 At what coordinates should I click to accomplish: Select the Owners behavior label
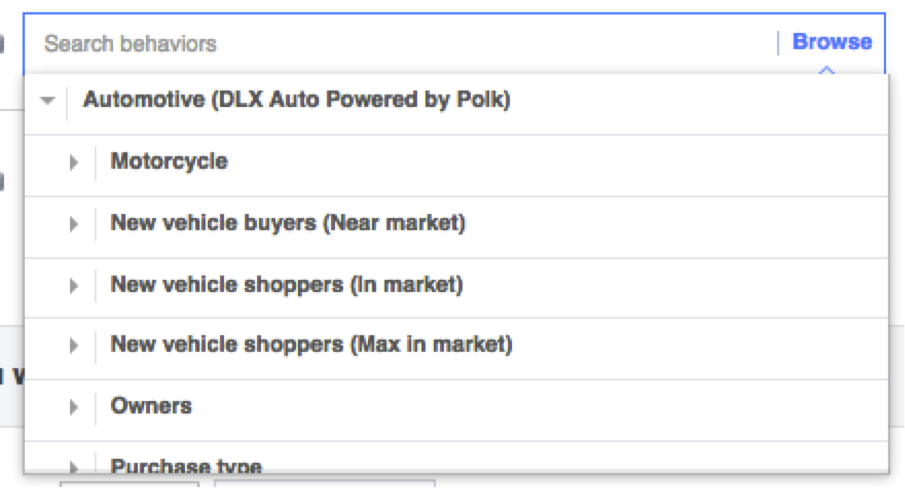pos(151,406)
